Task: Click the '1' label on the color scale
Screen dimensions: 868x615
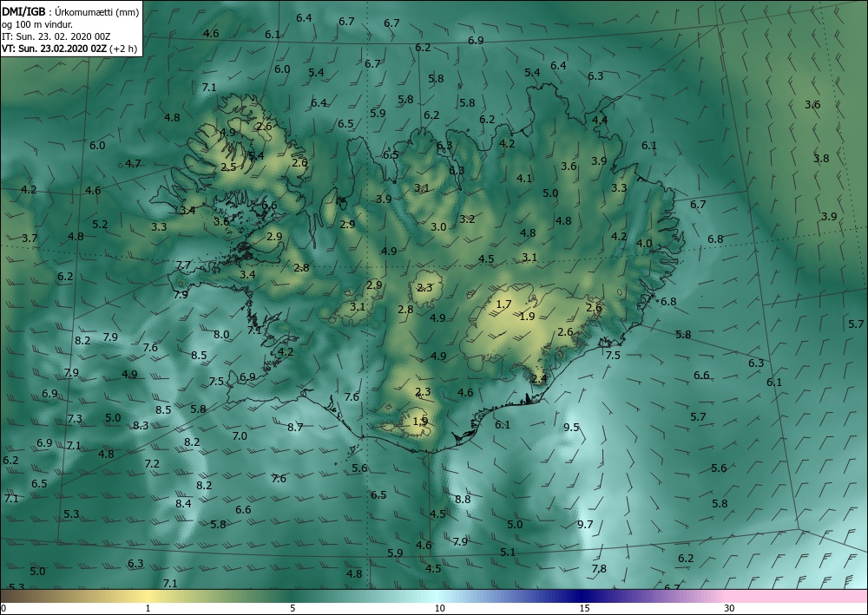Action: pos(148,608)
